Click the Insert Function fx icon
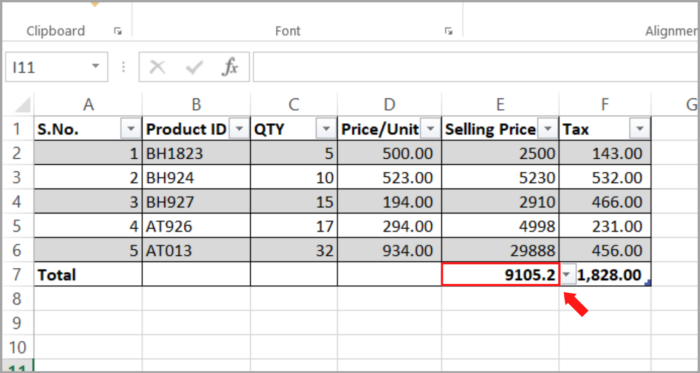Screen dimensions: 700x373 click(230, 67)
